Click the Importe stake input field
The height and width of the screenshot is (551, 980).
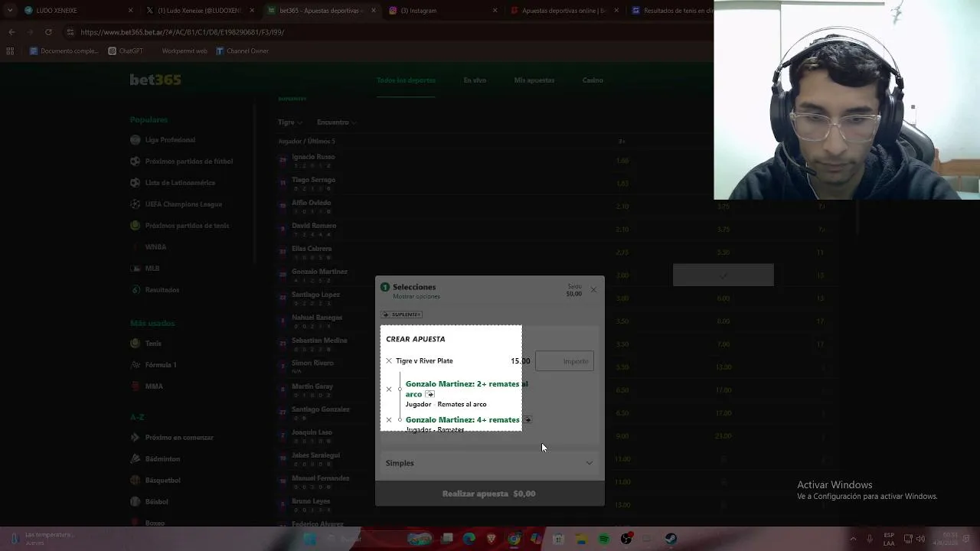click(x=565, y=361)
